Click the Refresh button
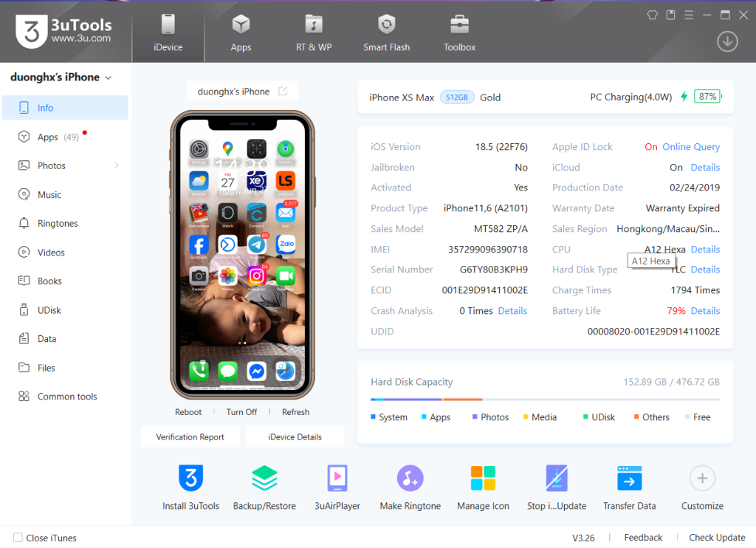756x548 pixels. coord(295,412)
